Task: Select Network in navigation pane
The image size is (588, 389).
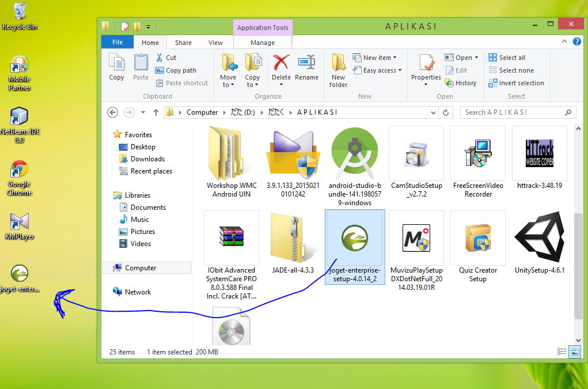Action: click(132, 292)
